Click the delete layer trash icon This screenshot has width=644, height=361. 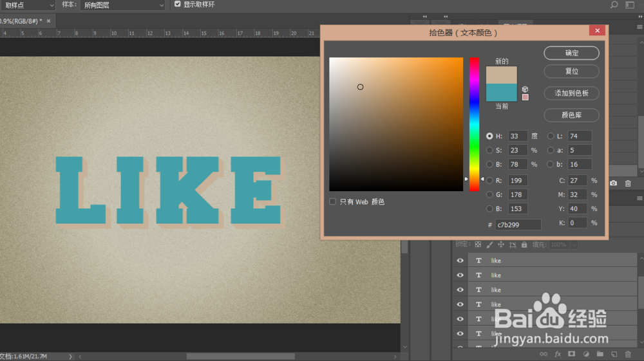coord(628,354)
